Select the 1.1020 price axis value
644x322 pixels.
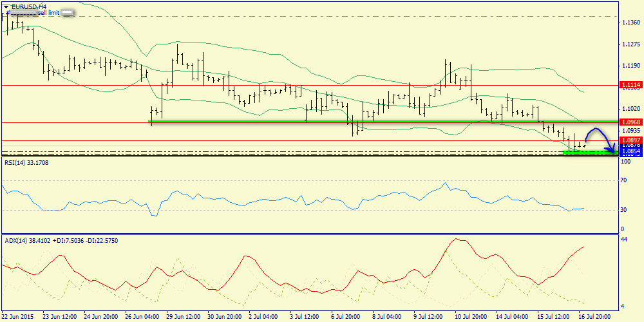(x=631, y=109)
